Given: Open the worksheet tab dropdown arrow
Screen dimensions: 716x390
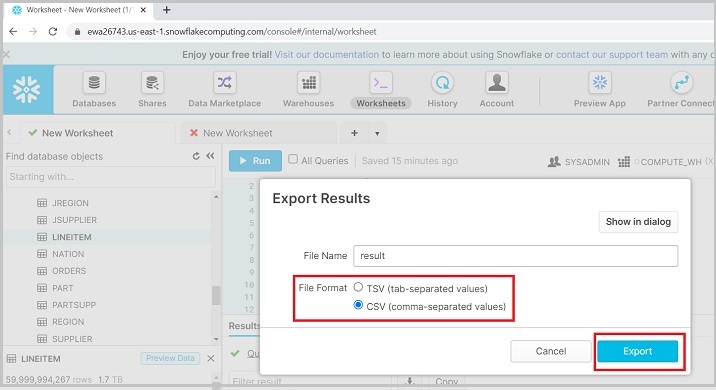Looking at the screenshot, I should tap(377, 133).
